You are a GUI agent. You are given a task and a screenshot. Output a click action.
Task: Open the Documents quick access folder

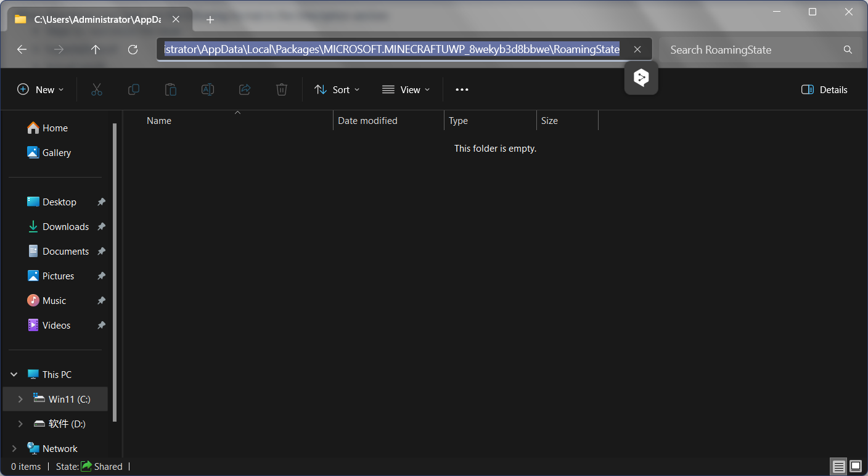coord(59,251)
